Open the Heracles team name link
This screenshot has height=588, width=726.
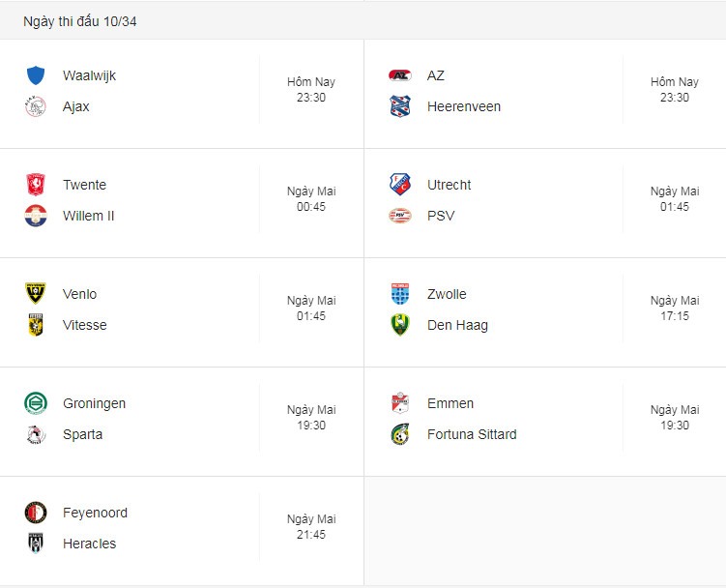pos(89,544)
